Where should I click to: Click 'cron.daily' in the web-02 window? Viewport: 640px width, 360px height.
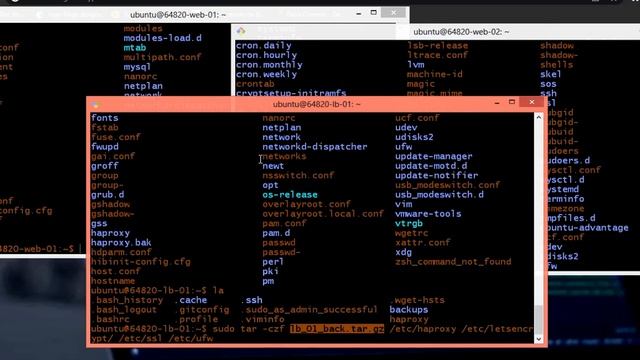point(264,46)
